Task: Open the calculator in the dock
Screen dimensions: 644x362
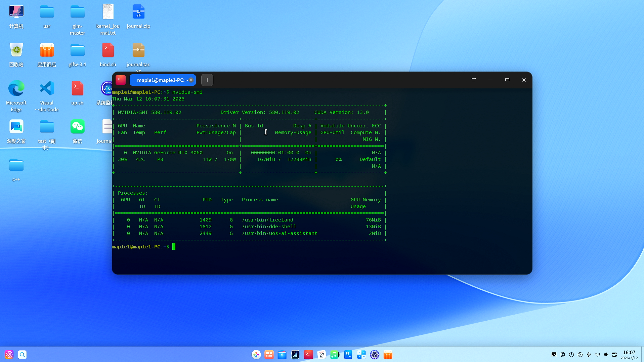Action: [361, 355]
